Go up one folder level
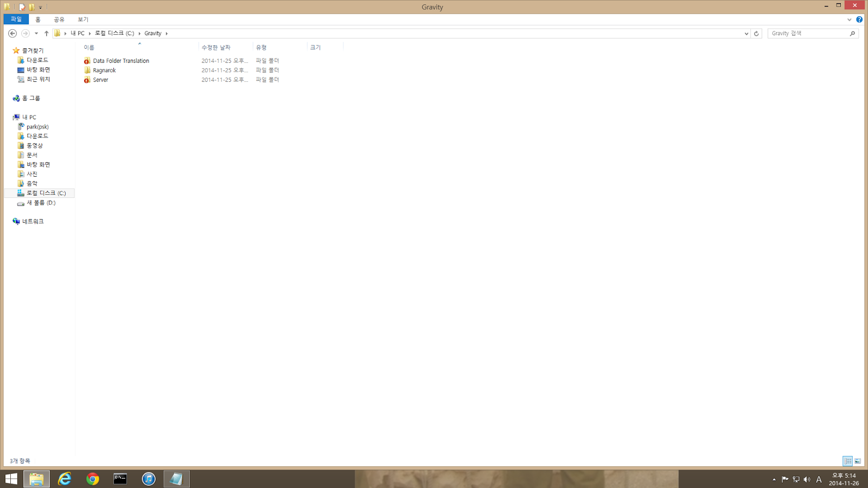868x488 pixels. click(47, 34)
